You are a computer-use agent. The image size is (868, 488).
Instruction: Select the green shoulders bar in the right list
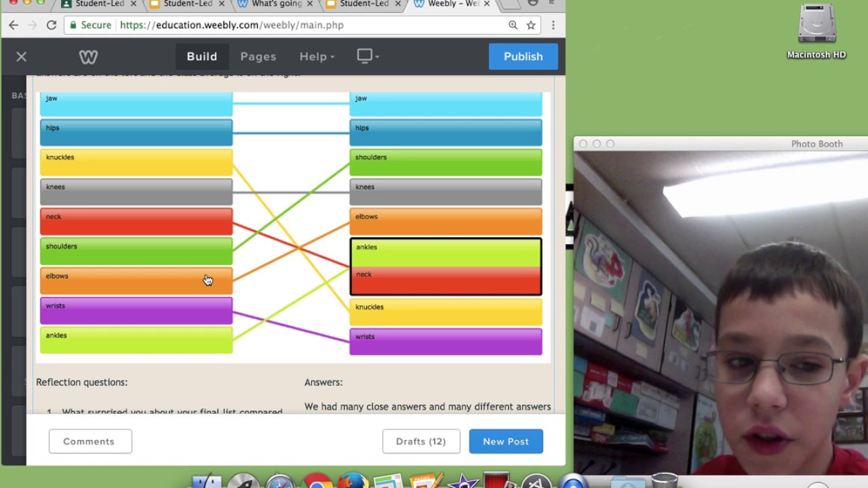[x=446, y=163]
